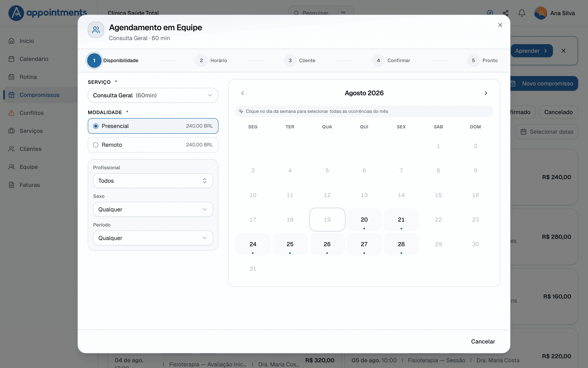Click Ana Silva's avatar
The height and width of the screenshot is (368, 588).
[x=540, y=13]
